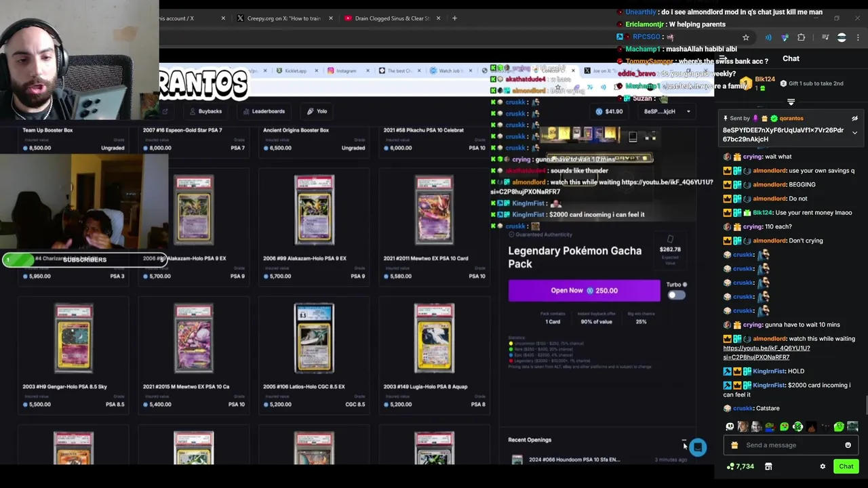This screenshot has height=488, width=868.
Task: Open a new browser tab with plus
Action: coord(454,18)
